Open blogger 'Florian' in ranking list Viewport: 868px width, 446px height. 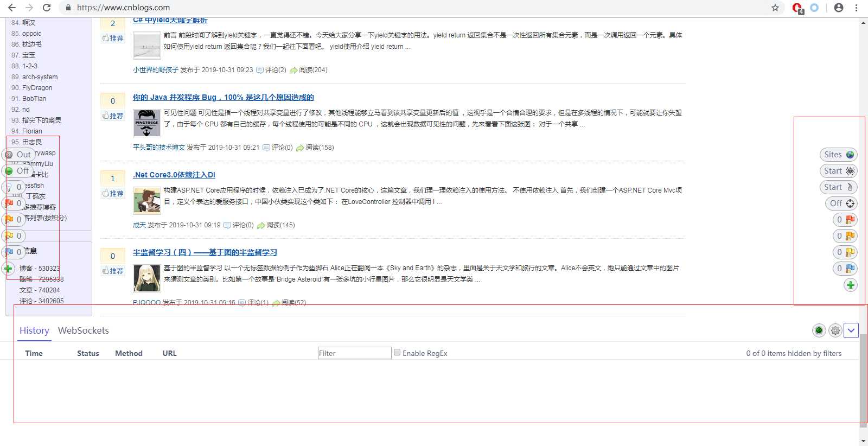[x=32, y=131]
